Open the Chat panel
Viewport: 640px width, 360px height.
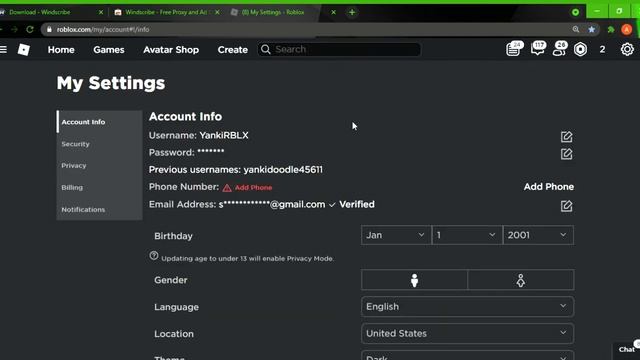[x=627, y=349]
